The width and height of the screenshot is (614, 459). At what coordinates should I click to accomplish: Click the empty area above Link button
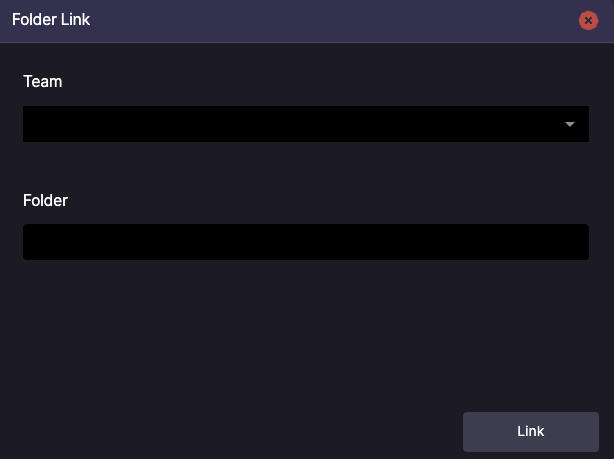pyautogui.click(x=531, y=337)
